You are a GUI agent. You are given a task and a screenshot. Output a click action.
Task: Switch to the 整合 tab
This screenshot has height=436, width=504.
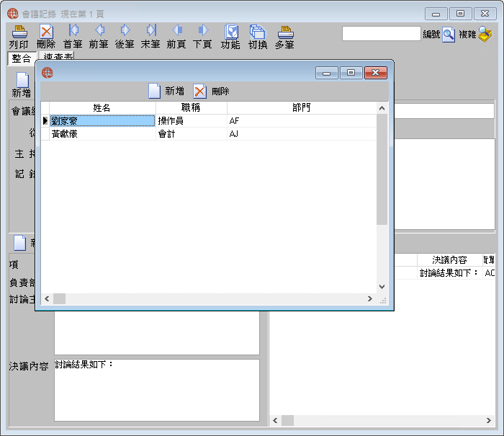22,58
